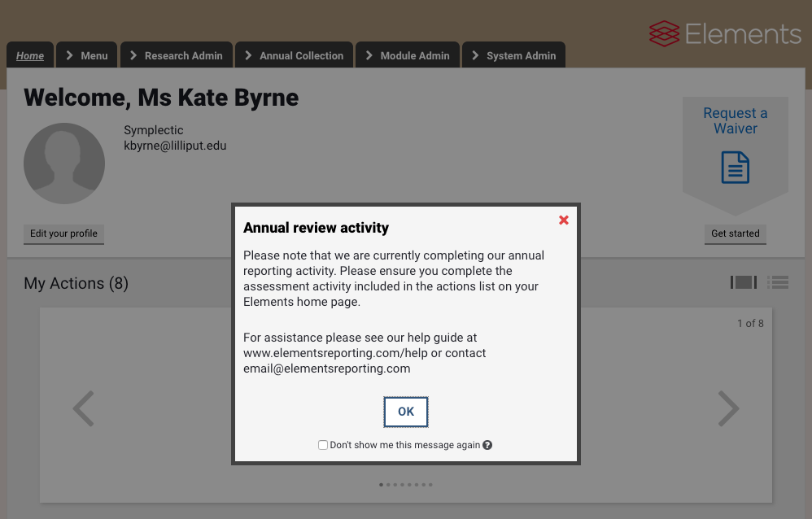812x519 pixels.
Task: Select the Home tab
Action: pyautogui.click(x=30, y=55)
